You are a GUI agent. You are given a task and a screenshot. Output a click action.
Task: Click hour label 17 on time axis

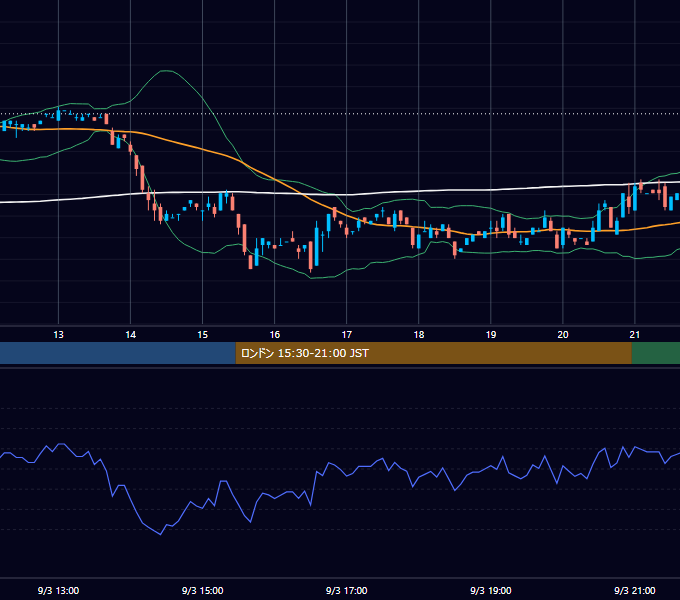click(347, 335)
